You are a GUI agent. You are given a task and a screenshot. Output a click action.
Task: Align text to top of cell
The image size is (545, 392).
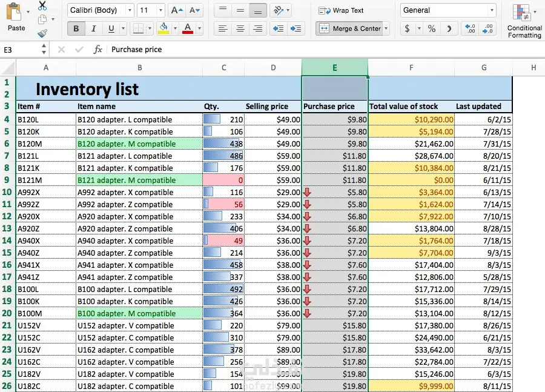coord(223,10)
